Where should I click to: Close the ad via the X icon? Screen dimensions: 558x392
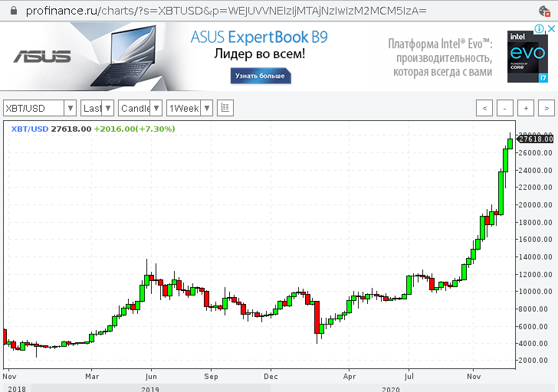[550, 28]
